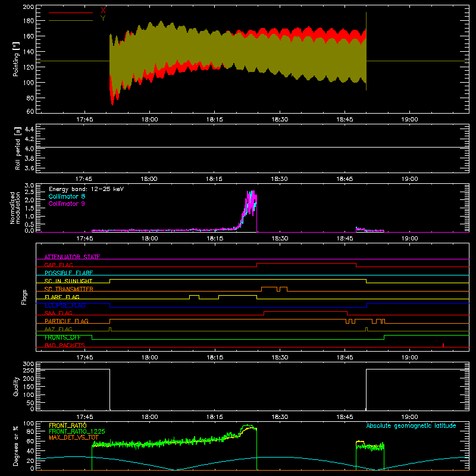Click 18:45 under the modulation plot
Screen dimensions: 476x476
pyautogui.click(x=345, y=239)
